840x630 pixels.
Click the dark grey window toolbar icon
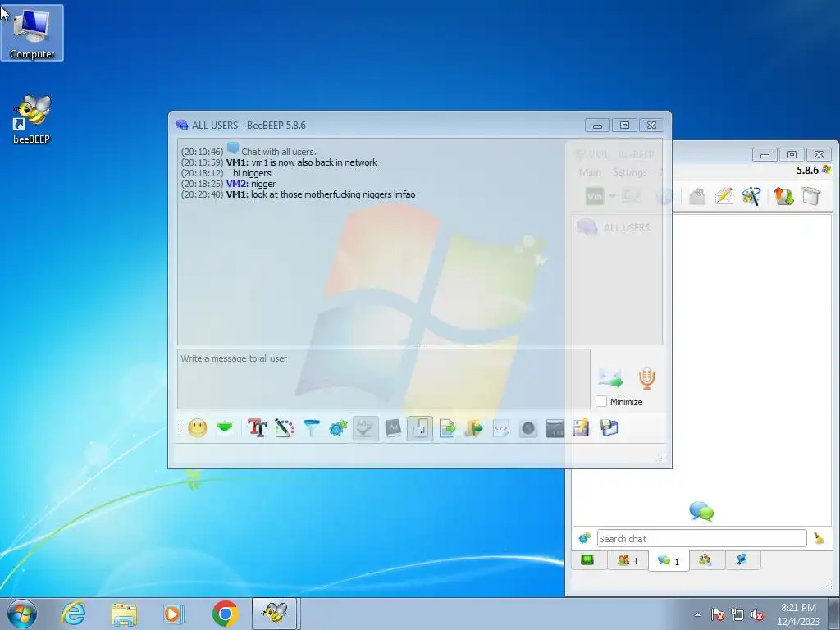coord(555,428)
